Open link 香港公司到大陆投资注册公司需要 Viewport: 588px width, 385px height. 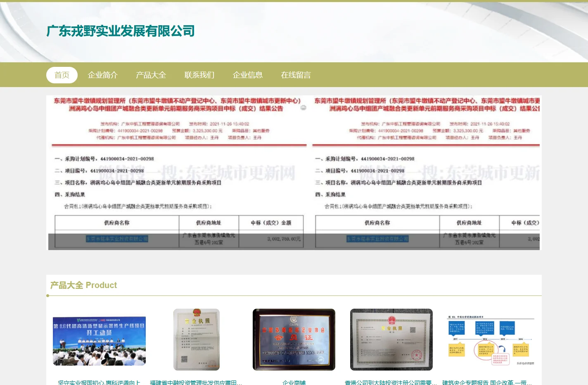[391, 383]
